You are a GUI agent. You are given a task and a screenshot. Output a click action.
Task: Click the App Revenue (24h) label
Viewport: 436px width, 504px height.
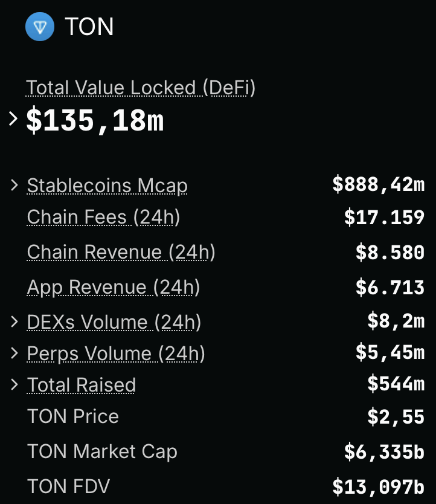coord(113,287)
